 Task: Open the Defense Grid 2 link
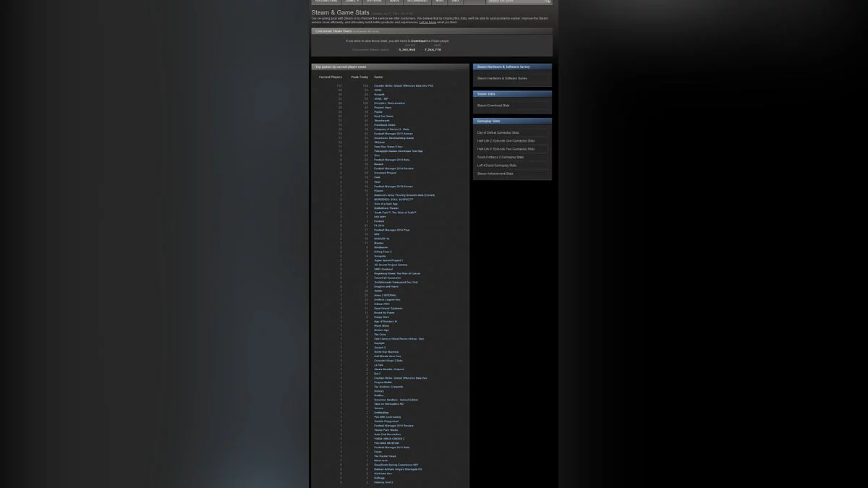click(x=383, y=481)
